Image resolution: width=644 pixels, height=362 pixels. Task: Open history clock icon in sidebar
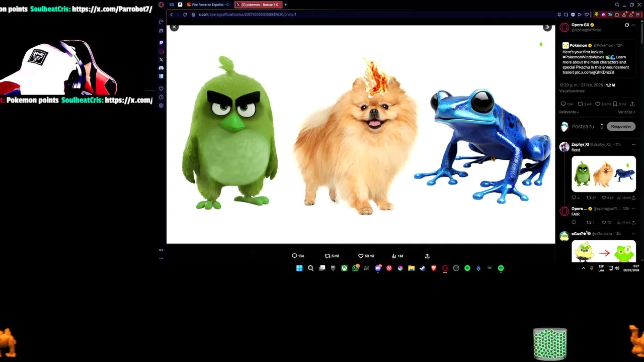161,97
